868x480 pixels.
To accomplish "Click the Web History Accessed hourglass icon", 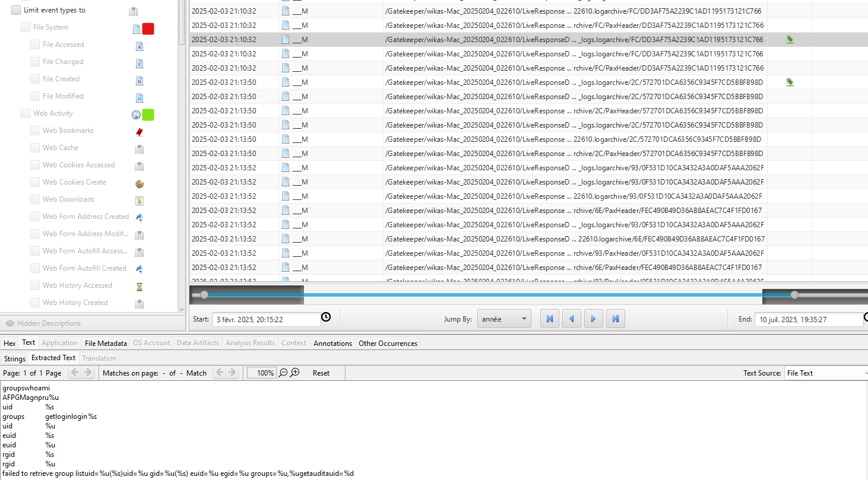I will pos(140,287).
